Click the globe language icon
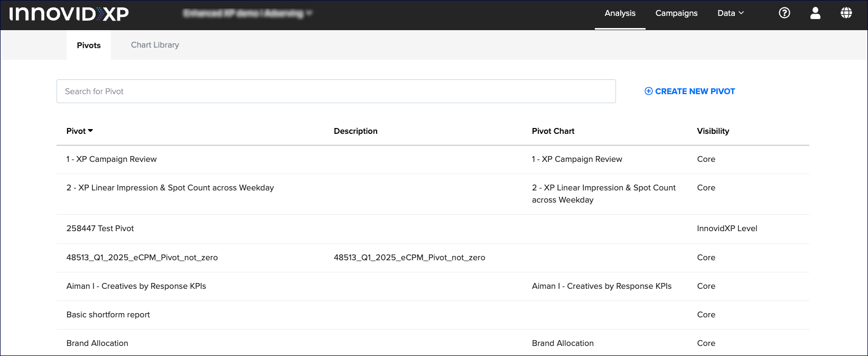The image size is (868, 356). pyautogui.click(x=846, y=13)
